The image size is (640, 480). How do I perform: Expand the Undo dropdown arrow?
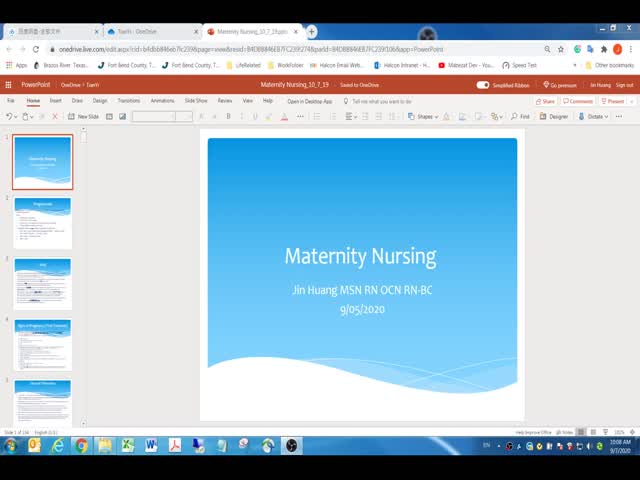click(x=16, y=117)
